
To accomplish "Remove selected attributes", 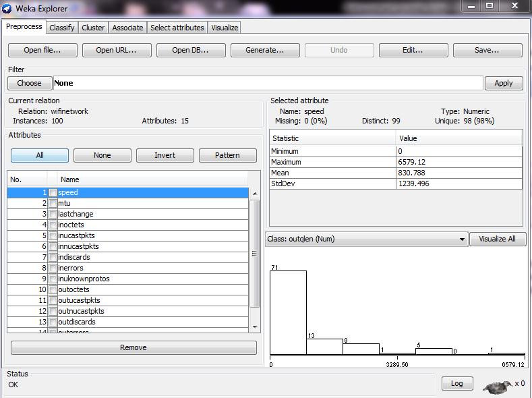I will click(134, 347).
